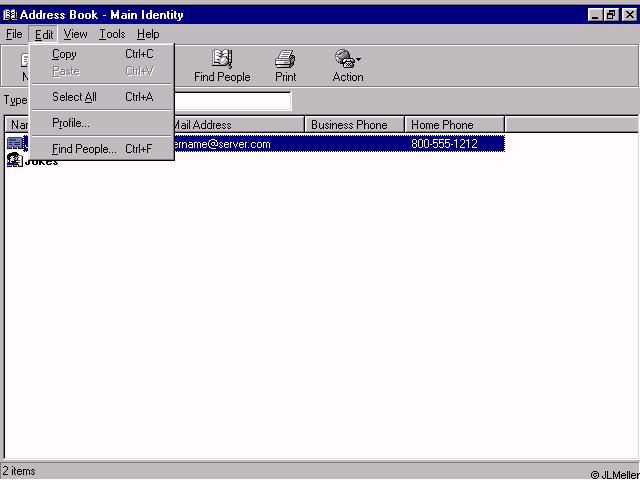Open the File menu
640x480 pixels.
14,34
